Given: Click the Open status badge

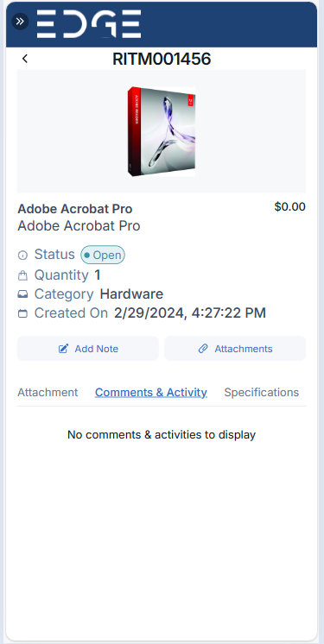Looking at the screenshot, I should click(103, 255).
